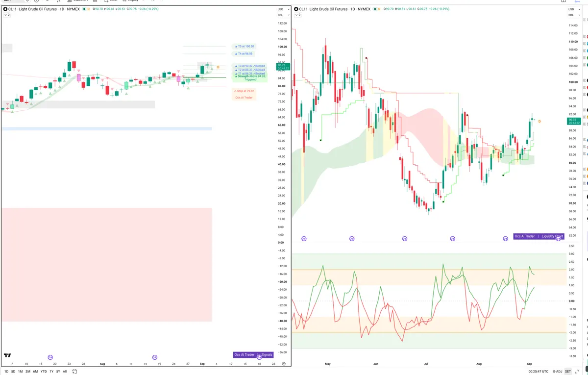Viewport: 588px width, 375px height.
Task: Click Ocs Ai Trader label below stop
Action: [244, 98]
